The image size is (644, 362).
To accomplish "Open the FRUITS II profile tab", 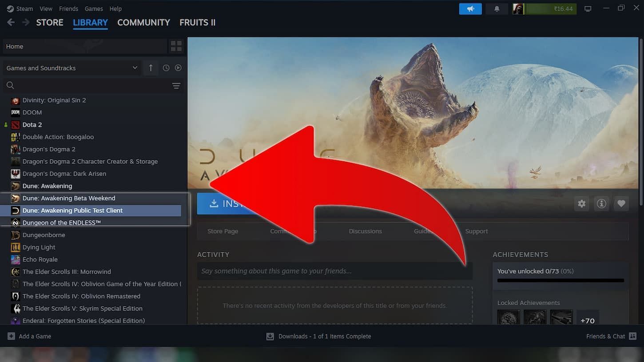I will point(197,22).
